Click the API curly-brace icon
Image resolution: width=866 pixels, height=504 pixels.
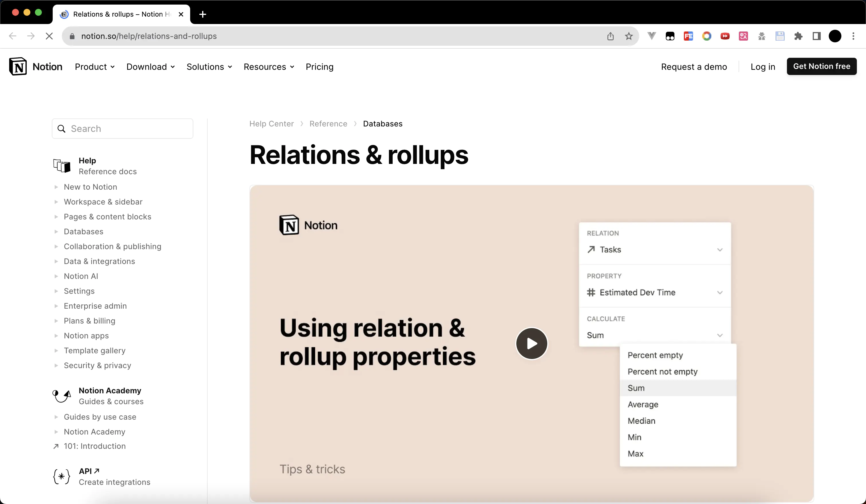click(x=62, y=476)
